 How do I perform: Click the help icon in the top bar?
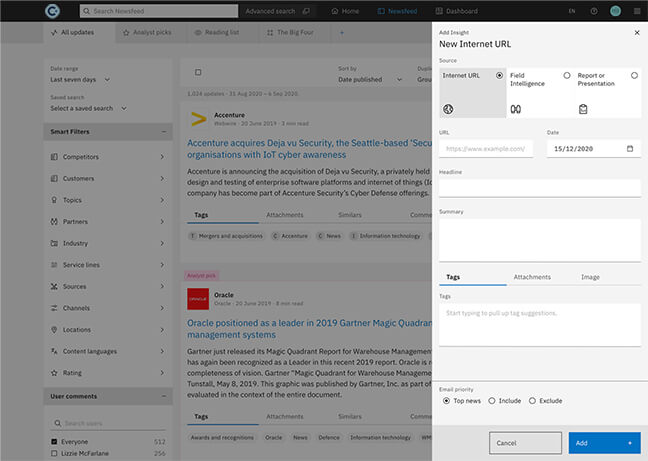coord(594,11)
